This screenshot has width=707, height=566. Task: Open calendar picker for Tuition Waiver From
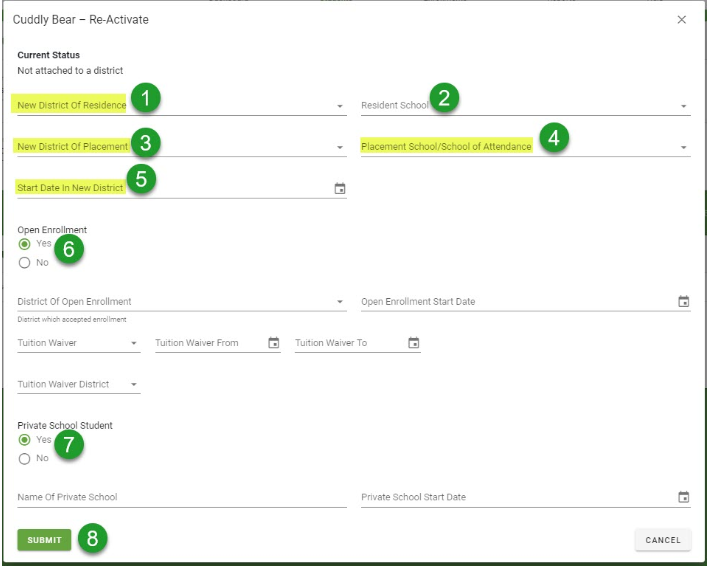pyautogui.click(x=274, y=343)
